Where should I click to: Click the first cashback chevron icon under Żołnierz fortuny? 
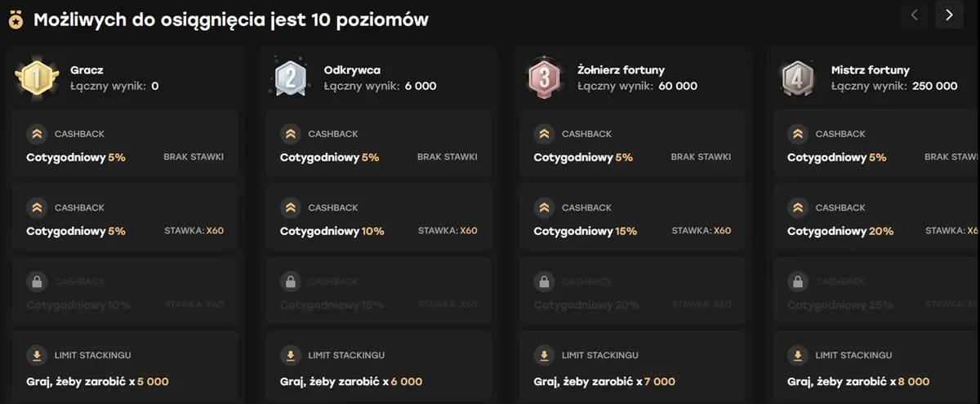tap(544, 134)
